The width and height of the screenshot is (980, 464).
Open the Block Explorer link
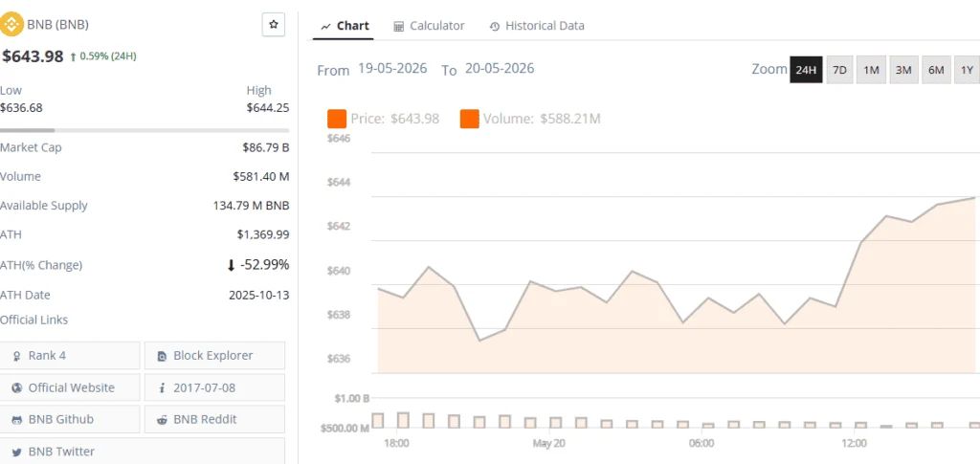point(214,355)
